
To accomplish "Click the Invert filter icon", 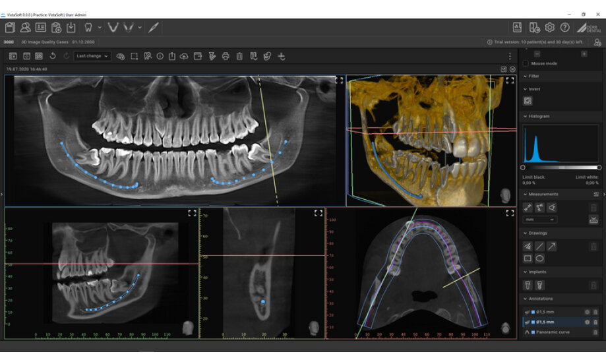I will coord(528,101).
